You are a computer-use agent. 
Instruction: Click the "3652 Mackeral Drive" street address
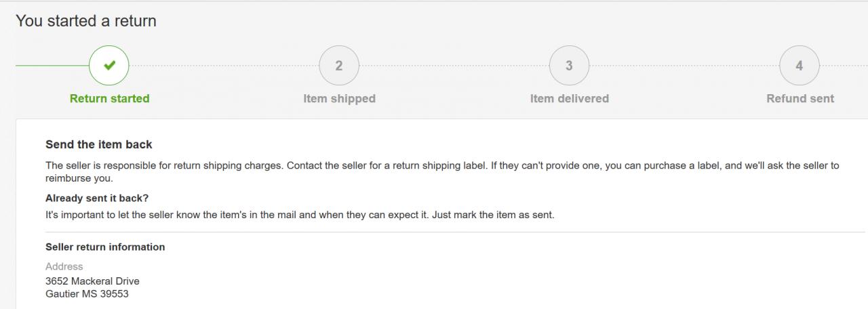pos(92,281)
